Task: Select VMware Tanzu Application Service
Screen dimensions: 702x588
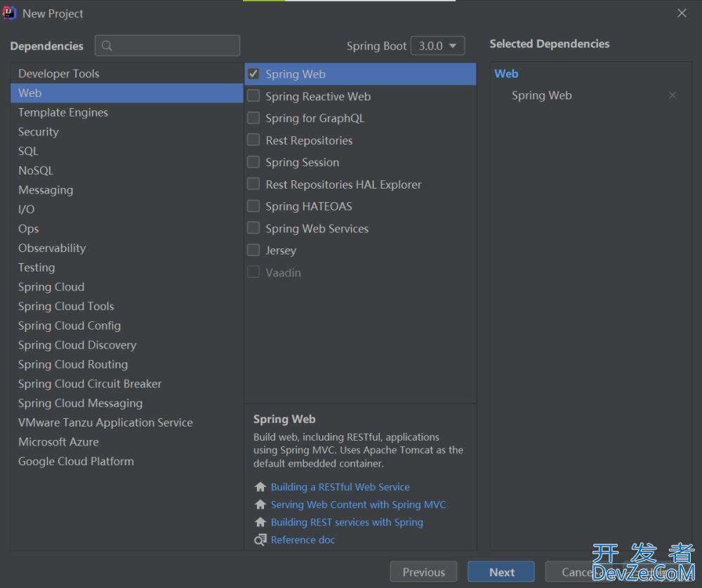Action: point(126,422)
